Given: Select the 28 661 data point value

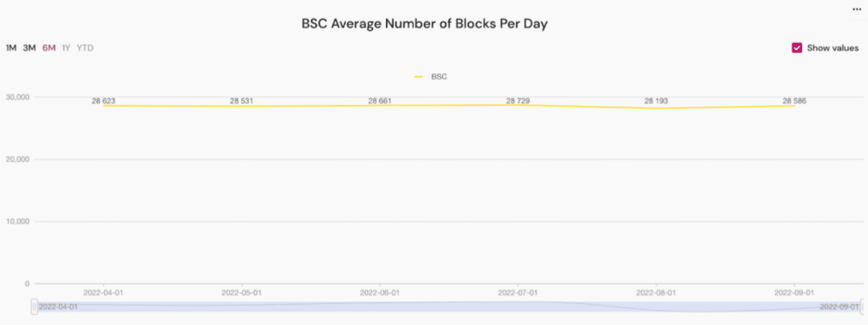Looking at the screenshot, I should [380, 101].
